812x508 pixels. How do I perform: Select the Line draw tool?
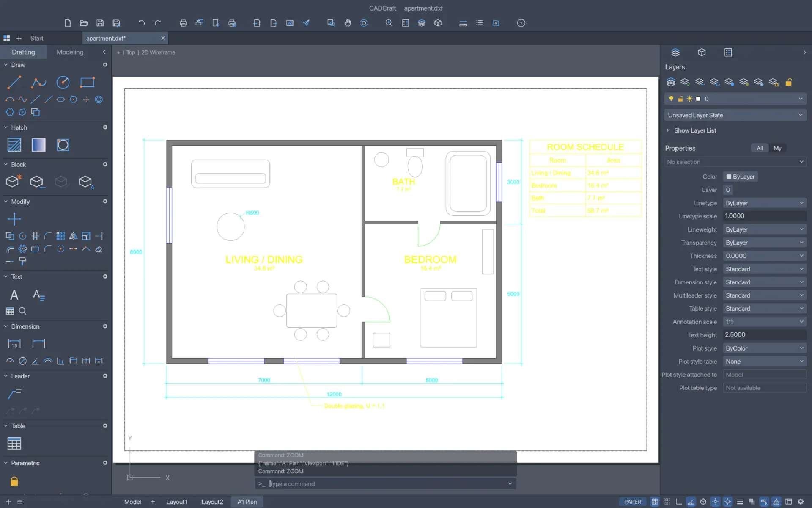click(14, 82)
